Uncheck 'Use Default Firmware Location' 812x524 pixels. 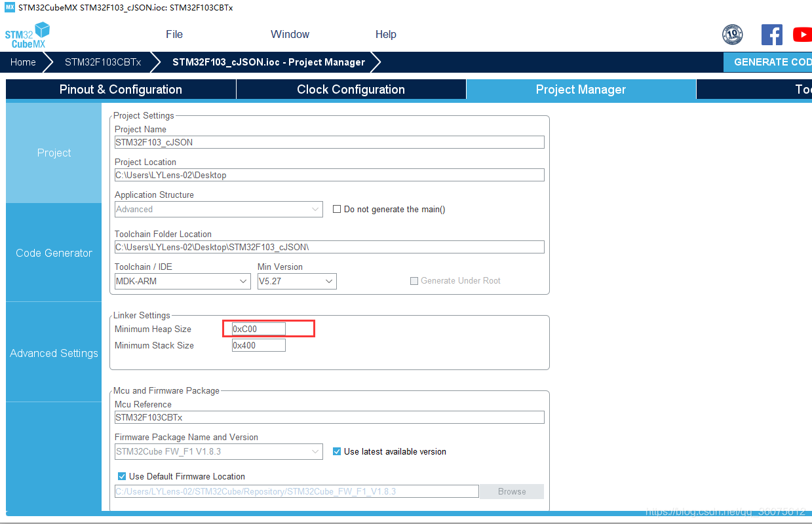[x=122, y=476]
